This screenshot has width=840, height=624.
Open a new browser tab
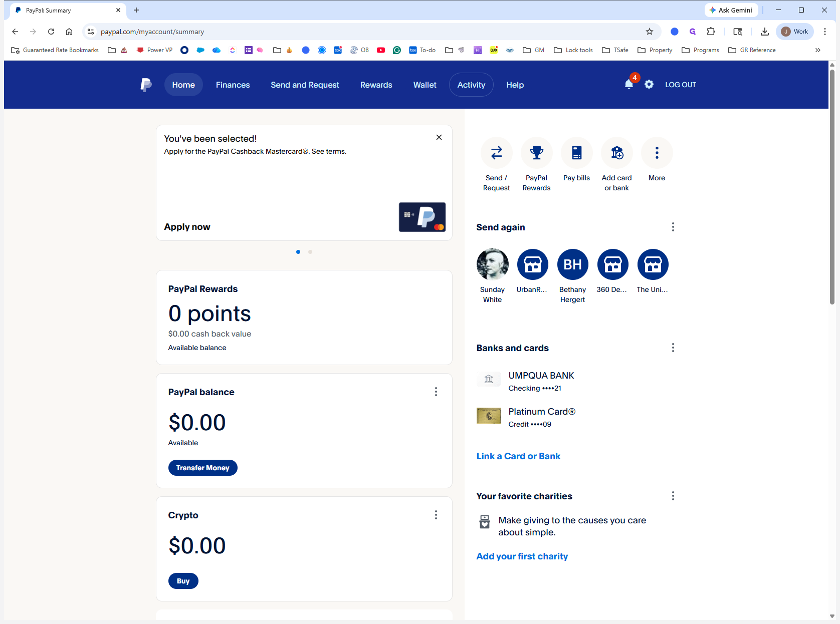(x=136, y=10)
